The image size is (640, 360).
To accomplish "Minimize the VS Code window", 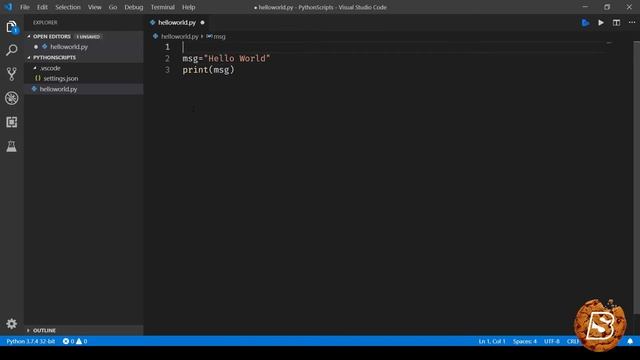I will click(x=585, y=7).
